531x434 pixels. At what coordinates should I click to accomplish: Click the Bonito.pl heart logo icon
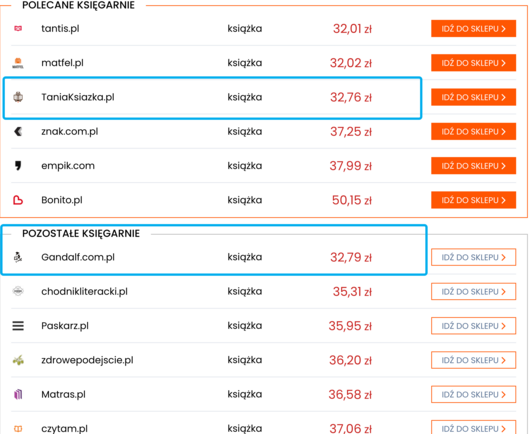(x=18, y=200)
